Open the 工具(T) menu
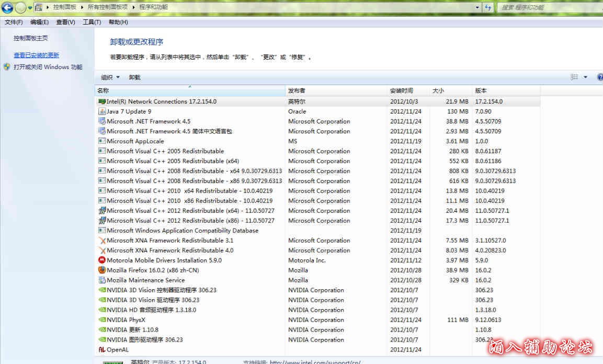This screenshot has width=603, height=364. pos(92,22)
